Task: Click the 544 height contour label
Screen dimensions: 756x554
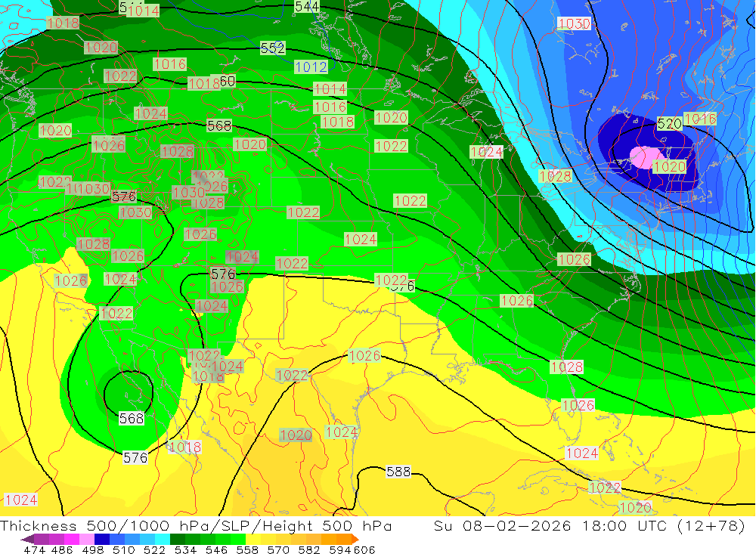Action: tap(307, 6)
